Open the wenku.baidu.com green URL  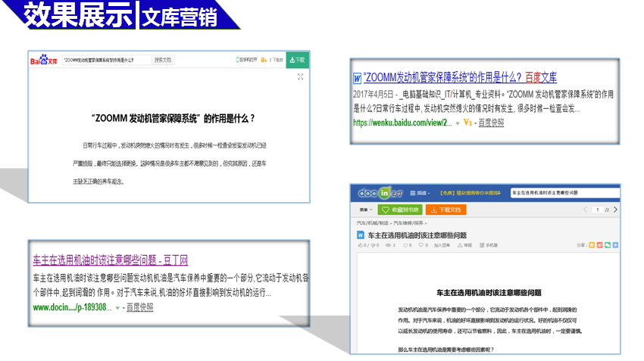tap(402, 123)
